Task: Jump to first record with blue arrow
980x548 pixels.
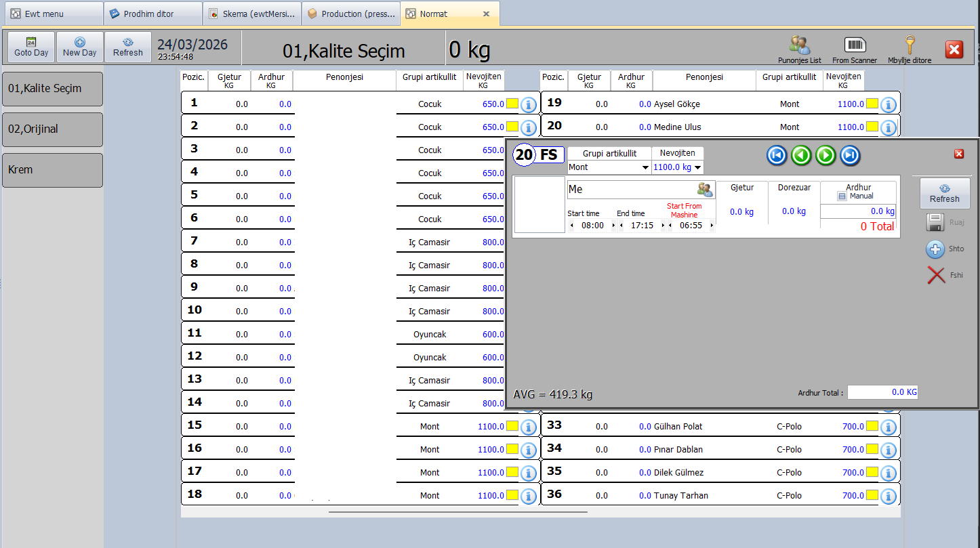Action: coord(777,156)
